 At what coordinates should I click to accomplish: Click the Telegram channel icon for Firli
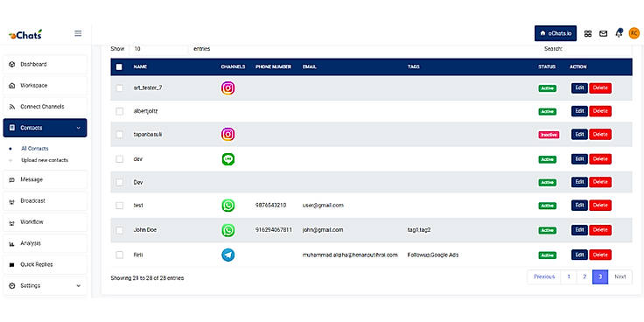[x=228, y=255]
